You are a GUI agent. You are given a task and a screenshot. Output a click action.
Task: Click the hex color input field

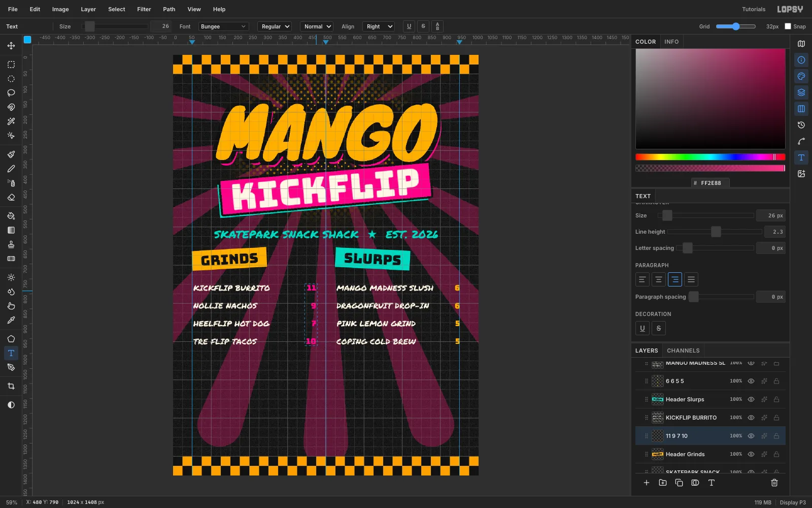point(710,183)
